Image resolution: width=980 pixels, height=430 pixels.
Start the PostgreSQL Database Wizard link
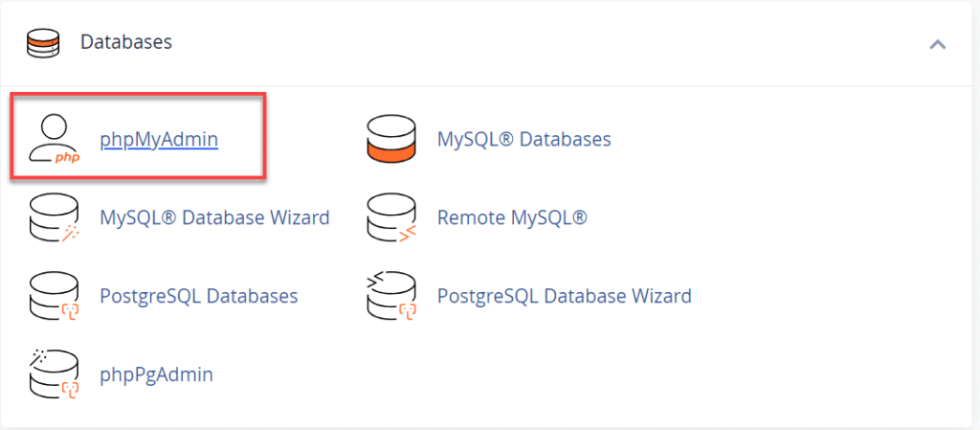[x=564, y=297]
